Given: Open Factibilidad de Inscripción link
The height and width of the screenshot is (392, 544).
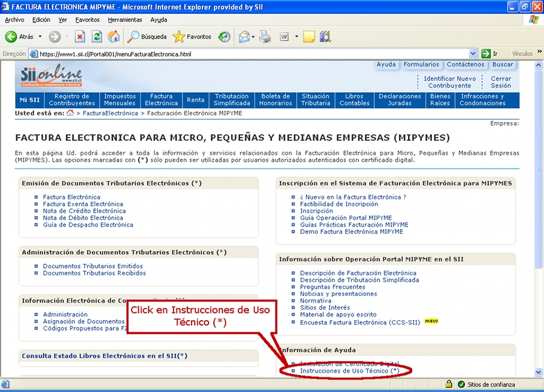Looking at the screenshot, I should 339,204.
